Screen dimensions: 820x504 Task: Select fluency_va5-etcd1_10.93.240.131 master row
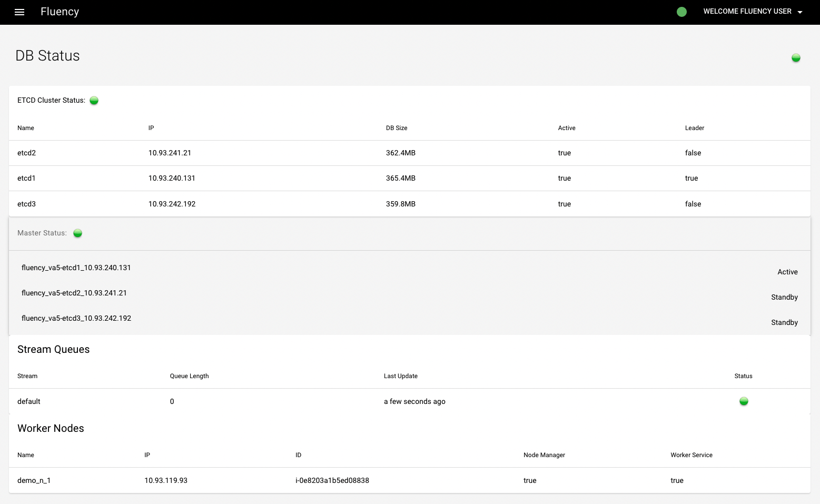coord(410,268)
